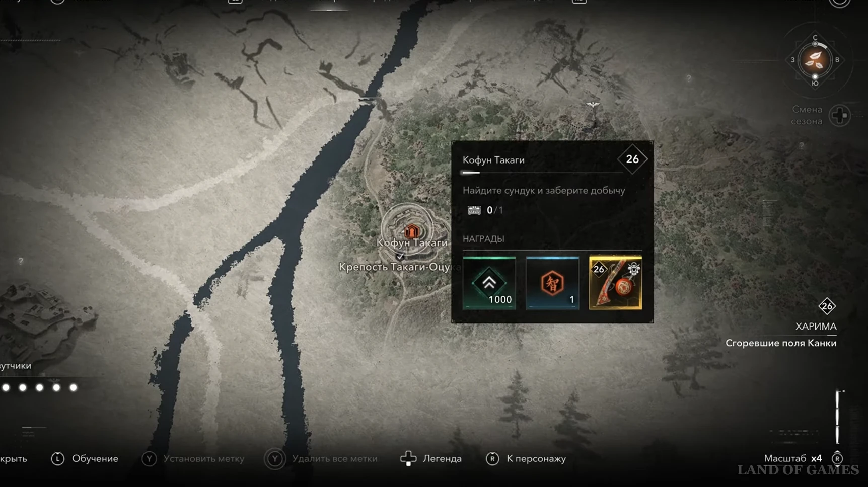Select the 1000 XP reward tile

point(489,283)
